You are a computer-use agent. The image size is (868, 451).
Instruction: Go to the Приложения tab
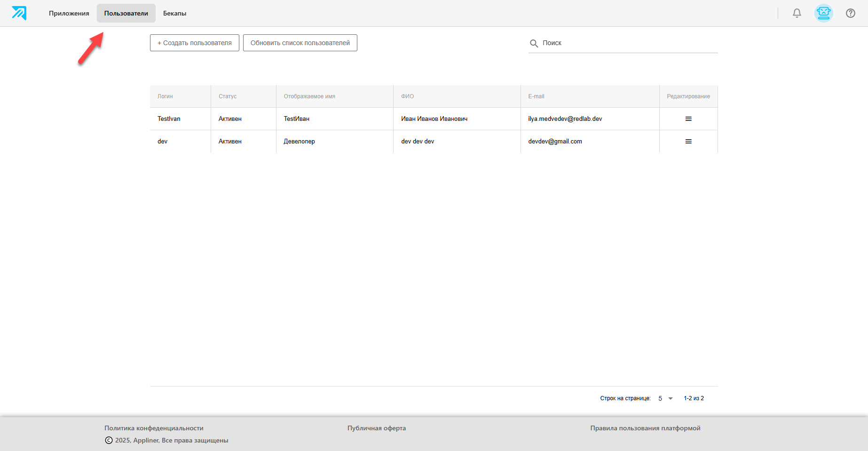[69, 13]
